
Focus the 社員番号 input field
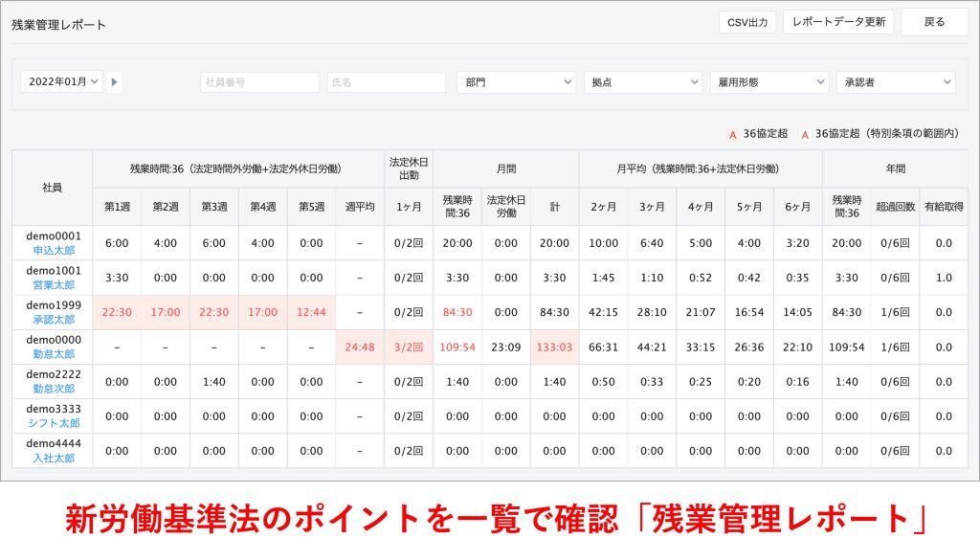(x=260, y=82)
